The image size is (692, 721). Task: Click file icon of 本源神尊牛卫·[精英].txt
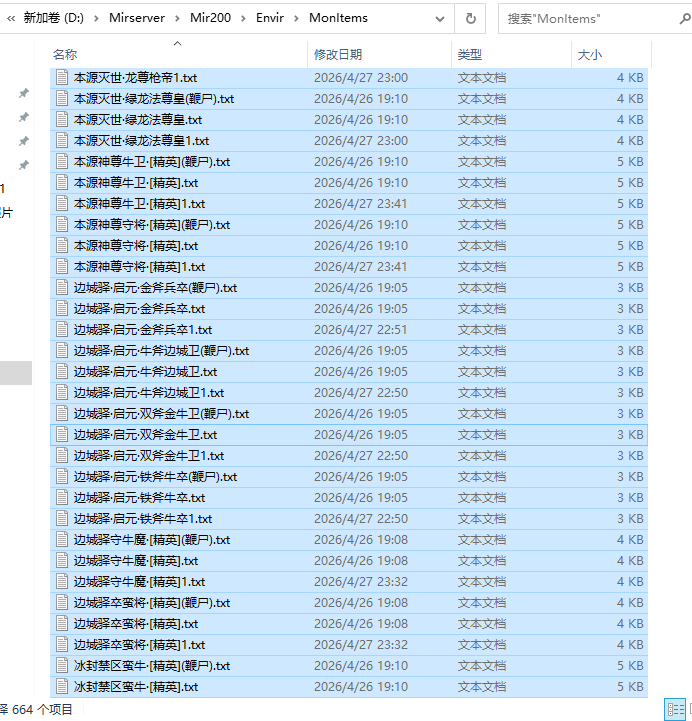62,183
